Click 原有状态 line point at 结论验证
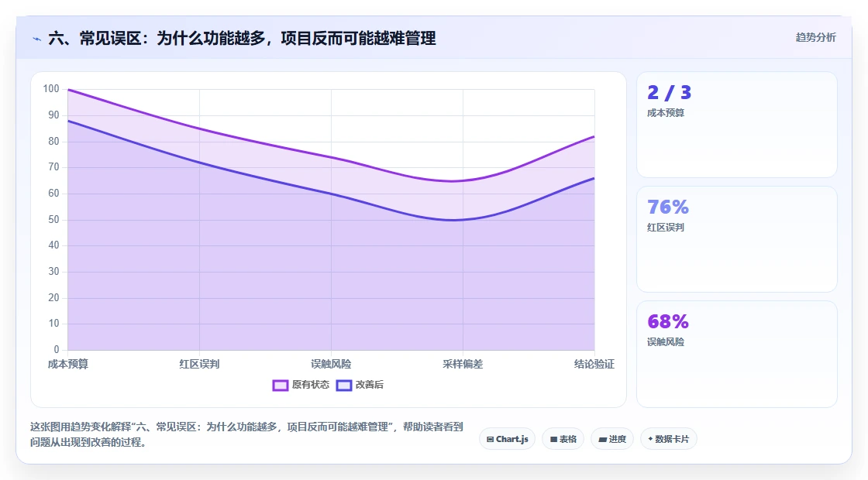 [x=594, y=136]
